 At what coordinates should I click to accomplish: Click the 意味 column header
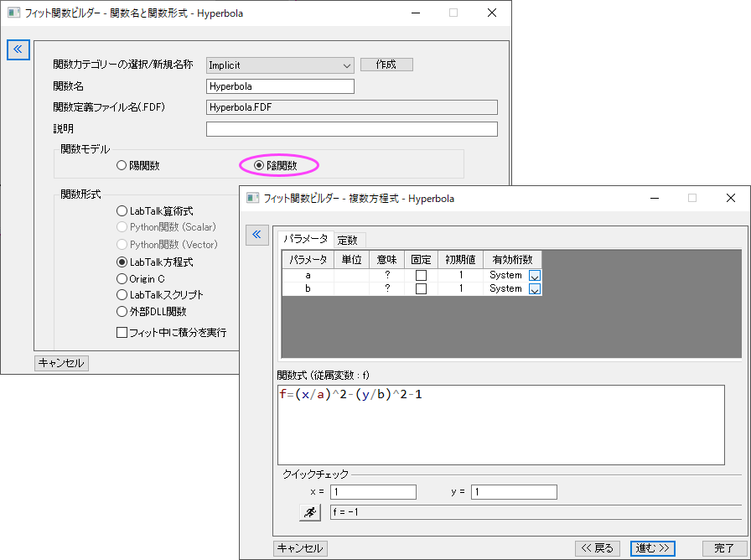387,260
